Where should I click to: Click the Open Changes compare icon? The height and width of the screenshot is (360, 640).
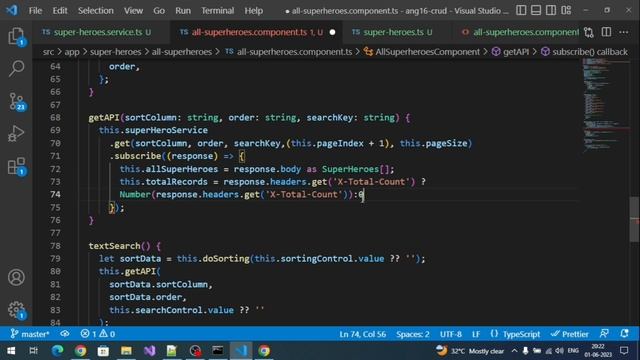[x=589, y=32]
